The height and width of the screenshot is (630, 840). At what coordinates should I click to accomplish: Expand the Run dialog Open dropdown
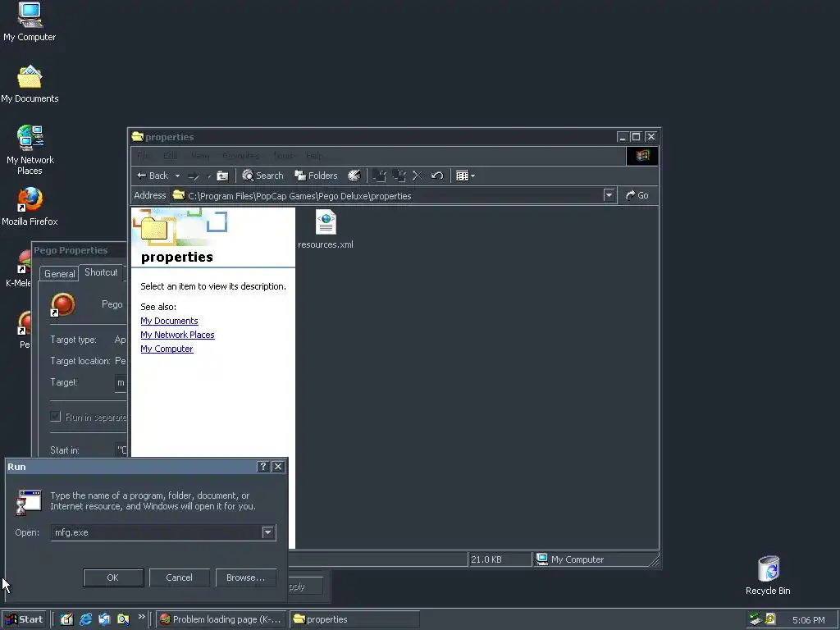[x=268, y=532]
